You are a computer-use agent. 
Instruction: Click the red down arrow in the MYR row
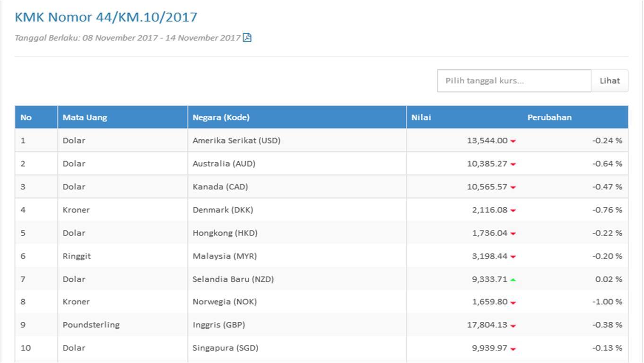click(513, 257)
